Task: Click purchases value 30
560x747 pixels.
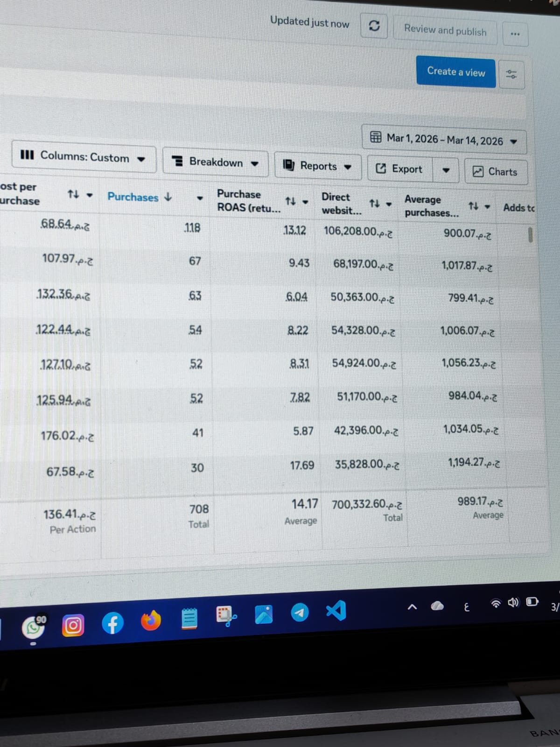Action: pyautogui.click(x=197, y=468)
